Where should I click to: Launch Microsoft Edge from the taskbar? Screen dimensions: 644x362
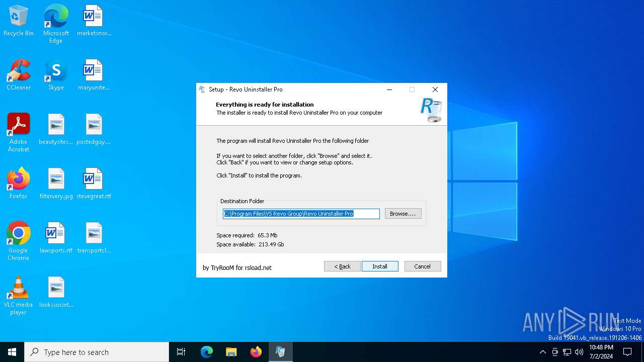click(207, 352)
